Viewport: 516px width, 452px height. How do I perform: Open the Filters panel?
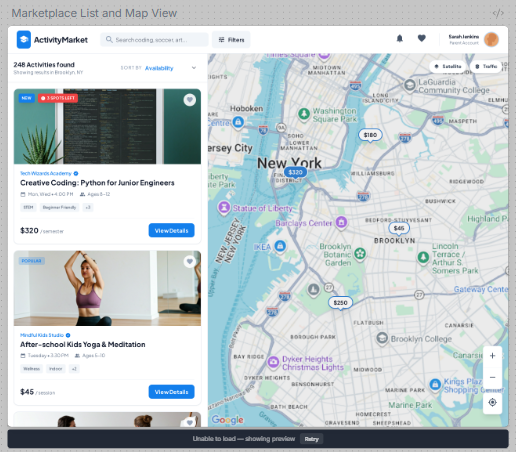(x=231, y=40)
